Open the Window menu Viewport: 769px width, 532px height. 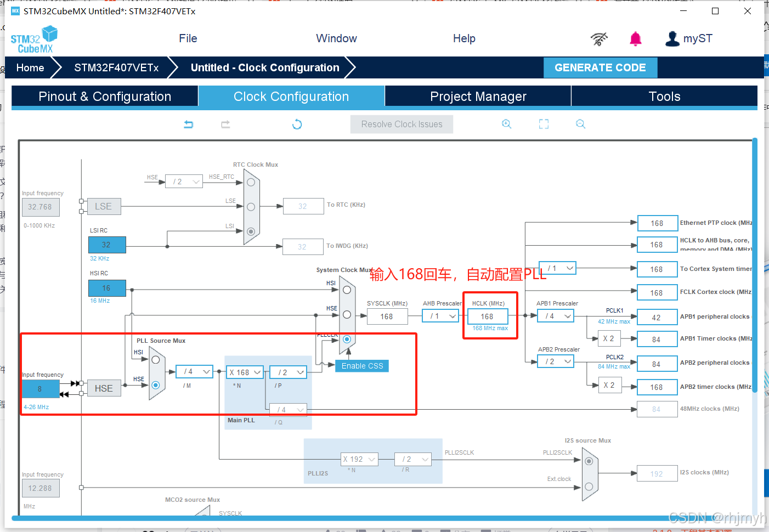click(336, 38)
